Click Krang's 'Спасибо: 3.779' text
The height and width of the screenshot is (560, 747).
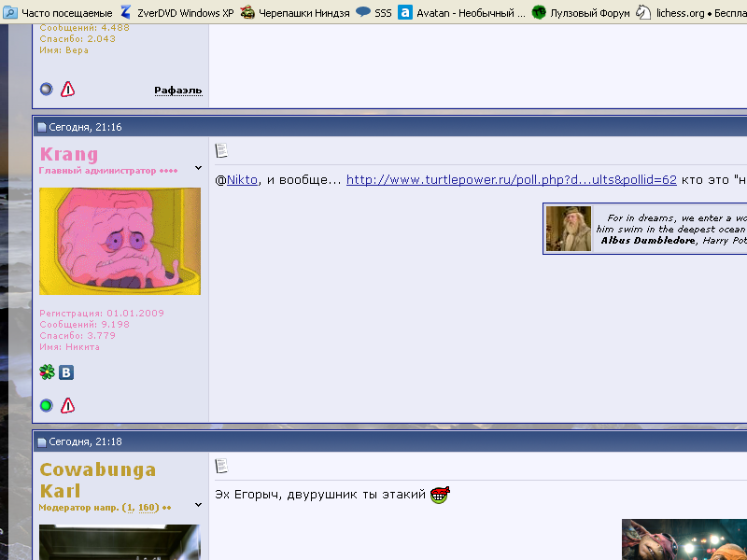click(x=78, y=336)
